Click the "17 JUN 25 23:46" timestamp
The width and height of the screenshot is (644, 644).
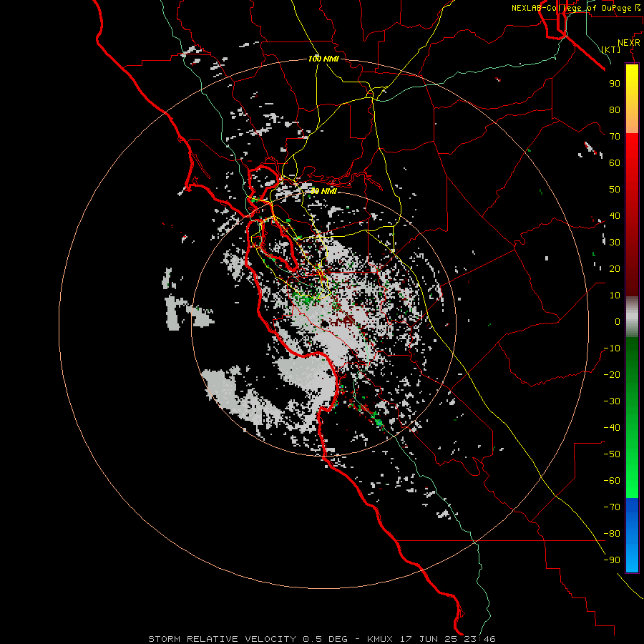click(x=448, y=639)
